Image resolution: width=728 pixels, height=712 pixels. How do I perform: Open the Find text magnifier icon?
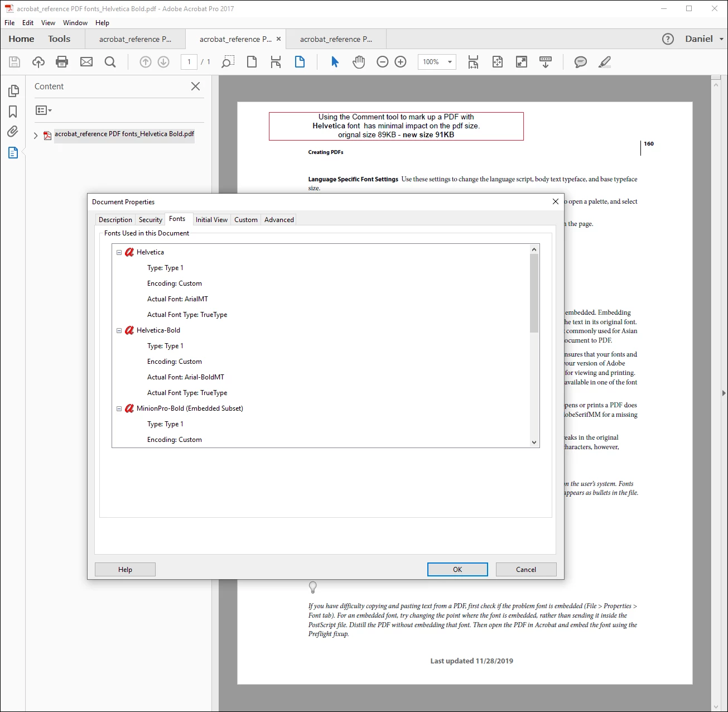click(110, 62)
